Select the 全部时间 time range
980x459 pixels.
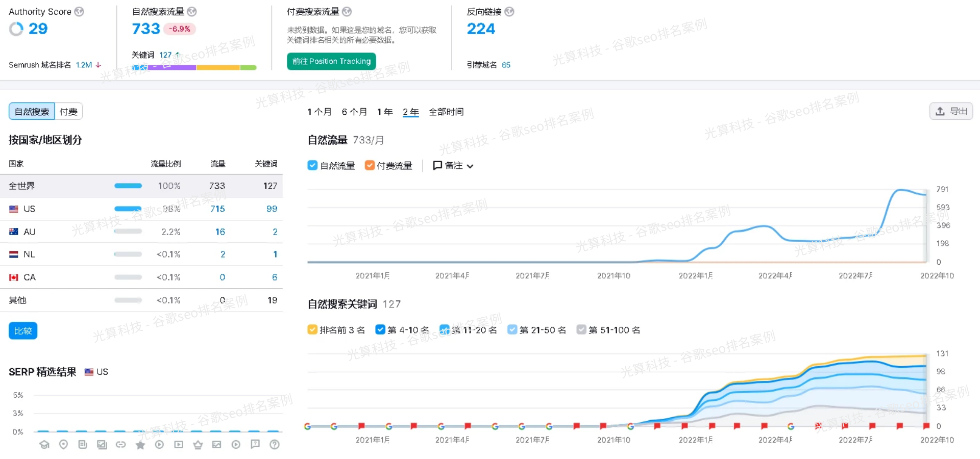click(x=446, y=112)
